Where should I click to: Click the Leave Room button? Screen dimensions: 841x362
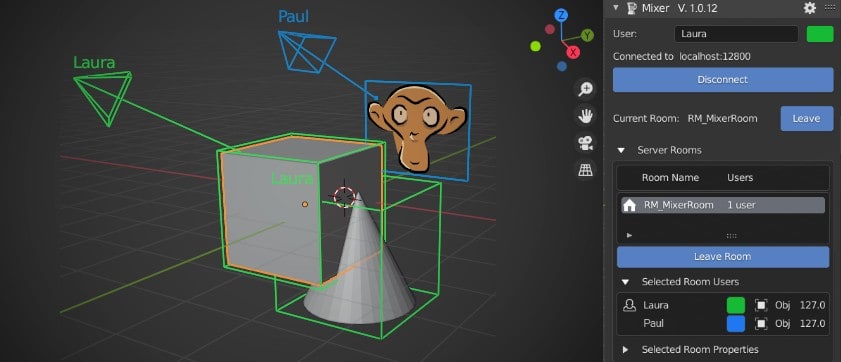722,257
